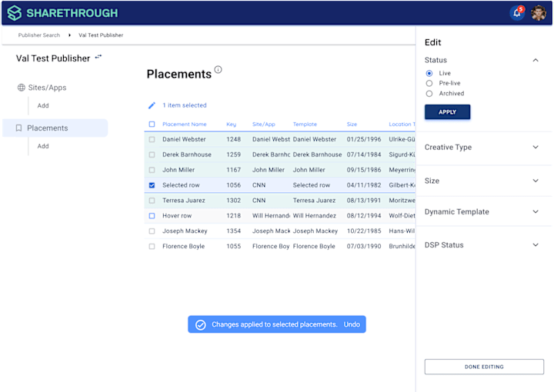This screenshot has width=554, height=392.
Task: Click the key value 1302
Action: tap(234, 201)
